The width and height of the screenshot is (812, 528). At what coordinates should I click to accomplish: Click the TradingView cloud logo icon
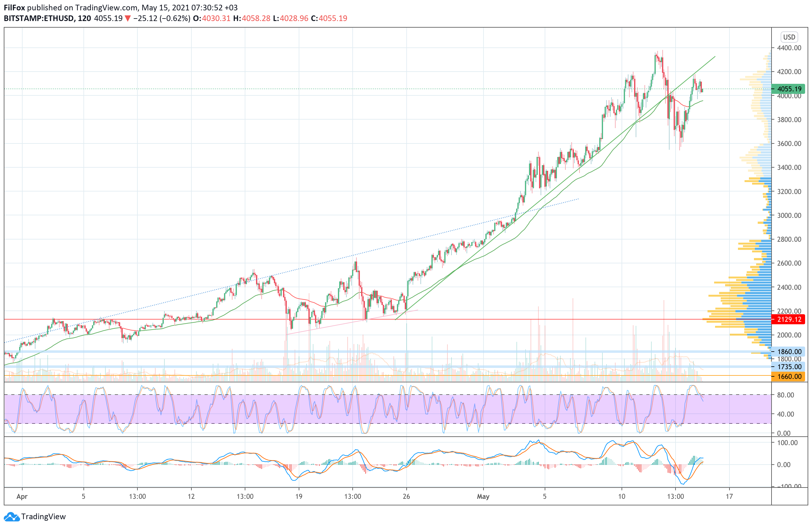click(x=12, y=517)
